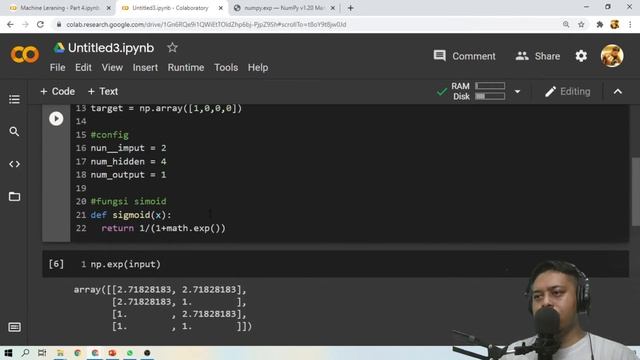Viewport: 640px width, 360px height.
Task: Click execution count [6] of the cell
Action: tap(56, 264)
